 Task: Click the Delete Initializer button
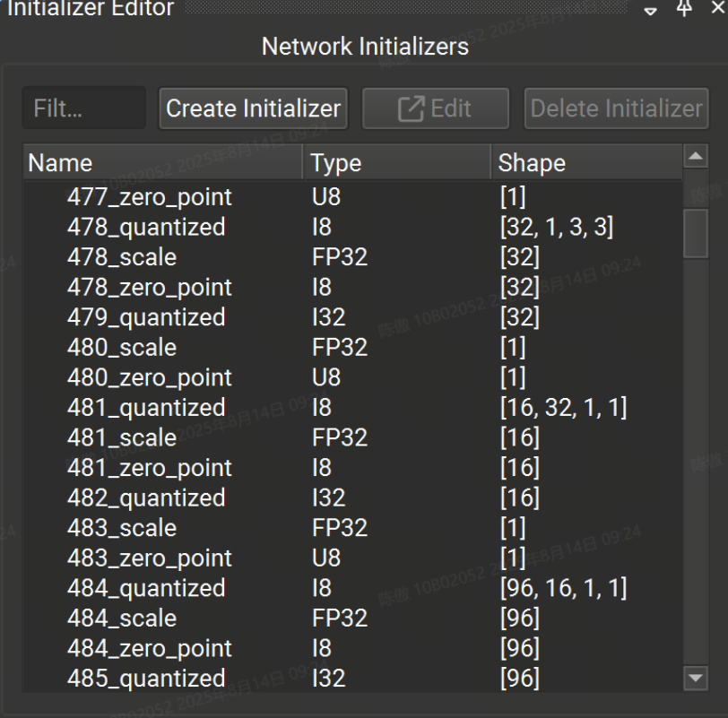coord(616,108)
